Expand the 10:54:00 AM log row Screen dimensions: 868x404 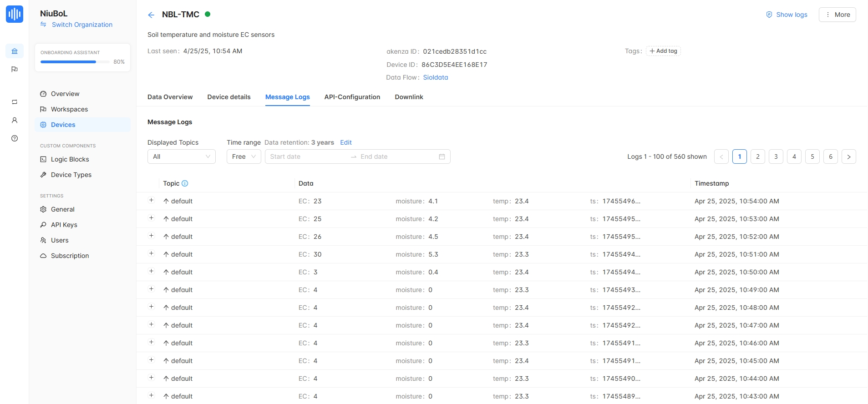[x=152, y=200]
